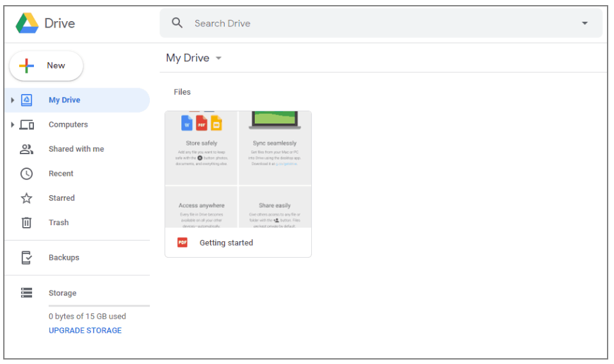The width and height of the screenshot is (614, 364).
Task: Click the Files section label
Action: point(182,92)
